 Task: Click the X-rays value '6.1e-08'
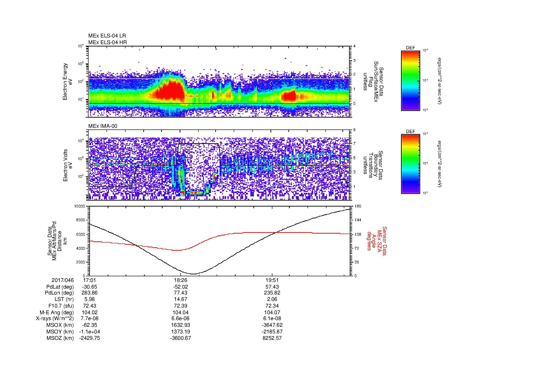tap(272, 319)
